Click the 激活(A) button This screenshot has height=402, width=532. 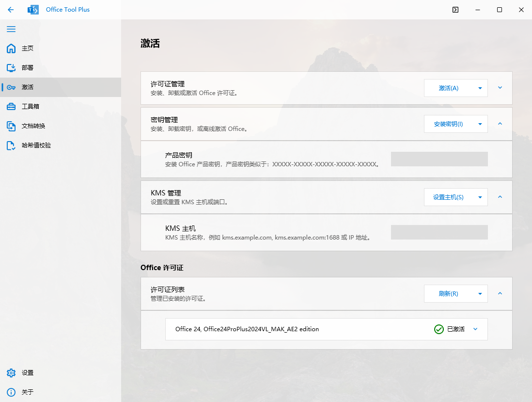(x=448, y=88)
